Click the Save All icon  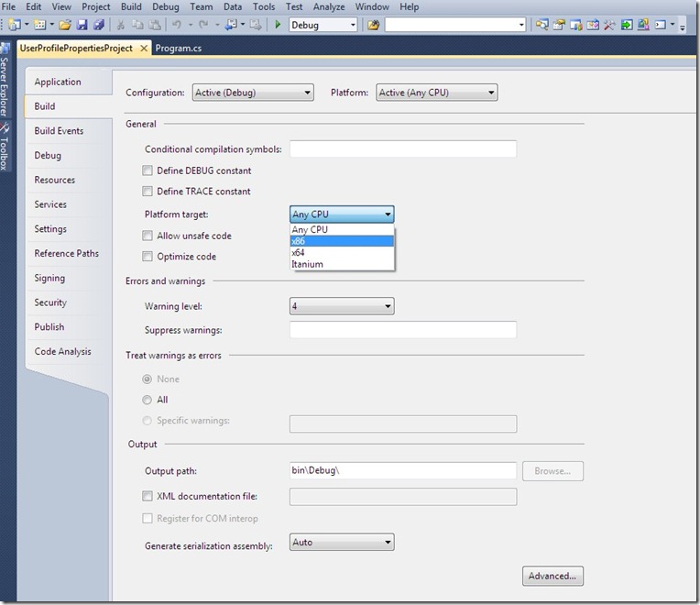99,25
